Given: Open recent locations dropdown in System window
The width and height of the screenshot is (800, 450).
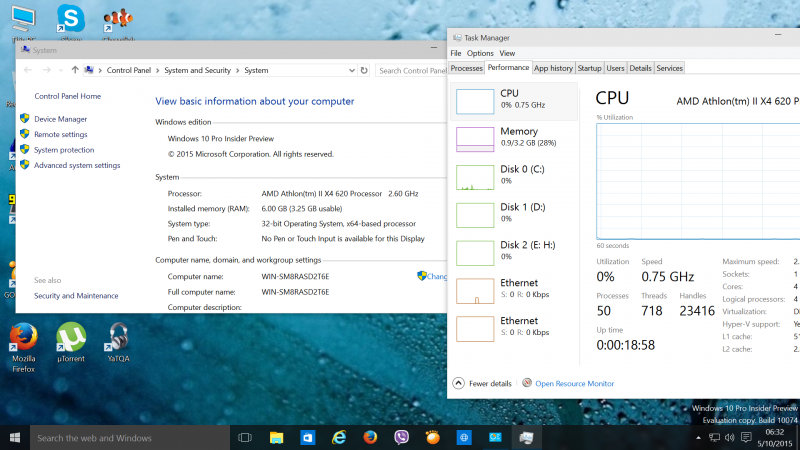Looking at the screenshot, I should point(61,70).
